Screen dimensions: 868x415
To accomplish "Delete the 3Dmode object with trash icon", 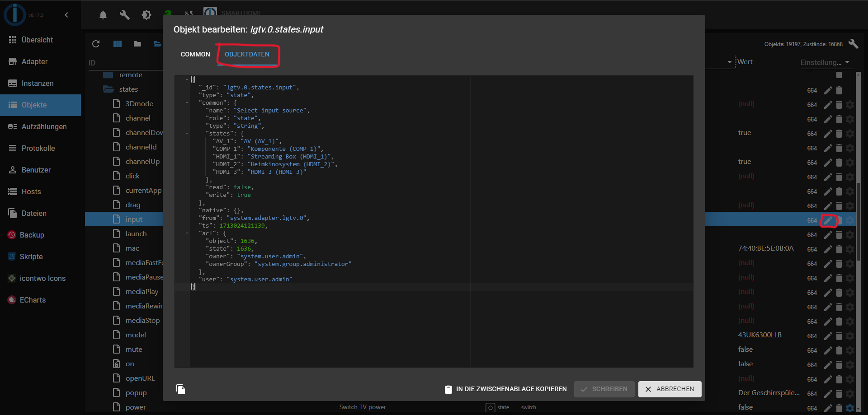I will coord(839,105).
